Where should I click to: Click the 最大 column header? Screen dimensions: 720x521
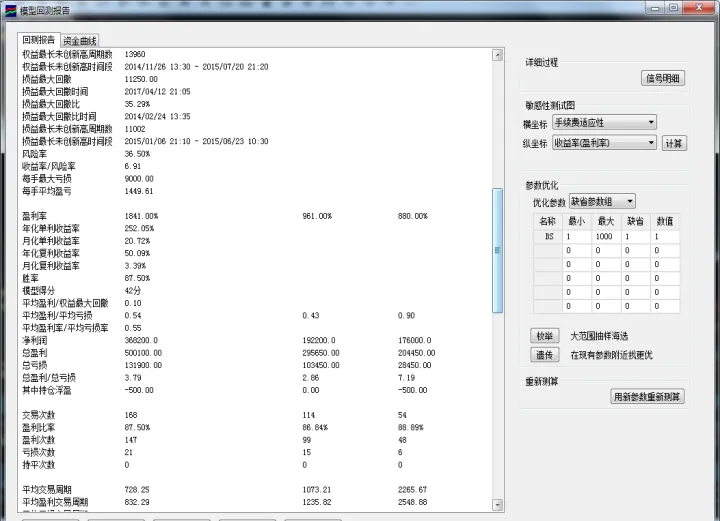pyautogui.click(x=606, y=221)
